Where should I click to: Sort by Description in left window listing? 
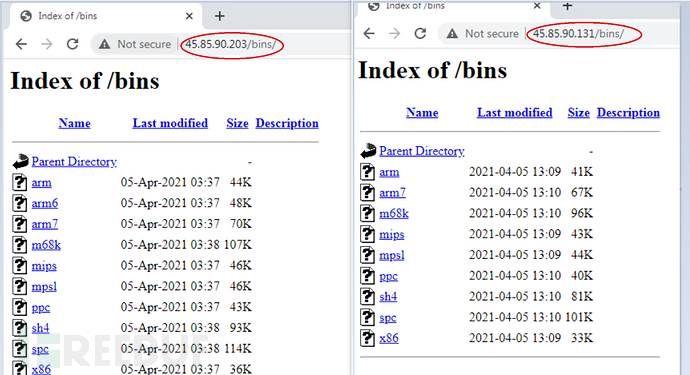point(287,124)
